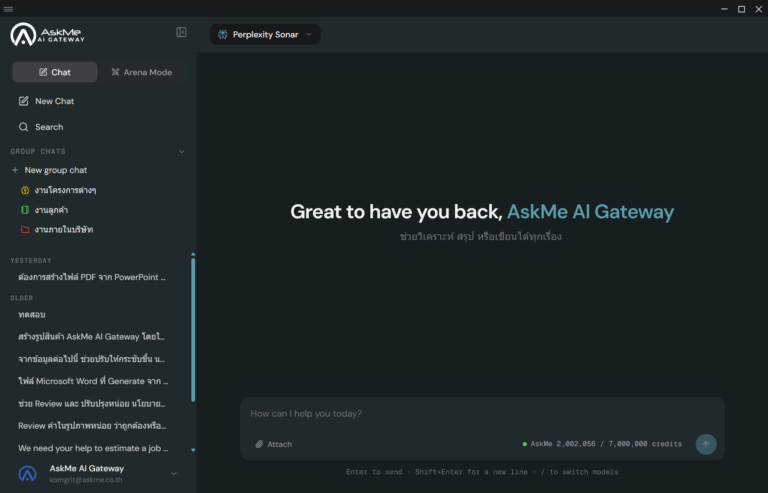768x493 pixels.
Task: Click the chat history scrollbar
Action: (x=193, y=330)
